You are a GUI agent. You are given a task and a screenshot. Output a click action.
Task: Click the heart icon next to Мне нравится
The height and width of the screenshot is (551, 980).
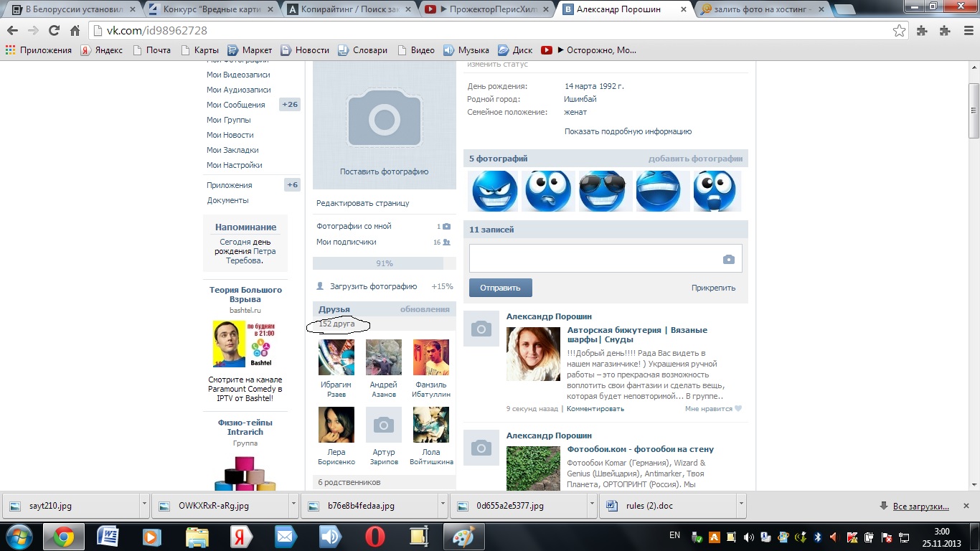coord(738,409)
